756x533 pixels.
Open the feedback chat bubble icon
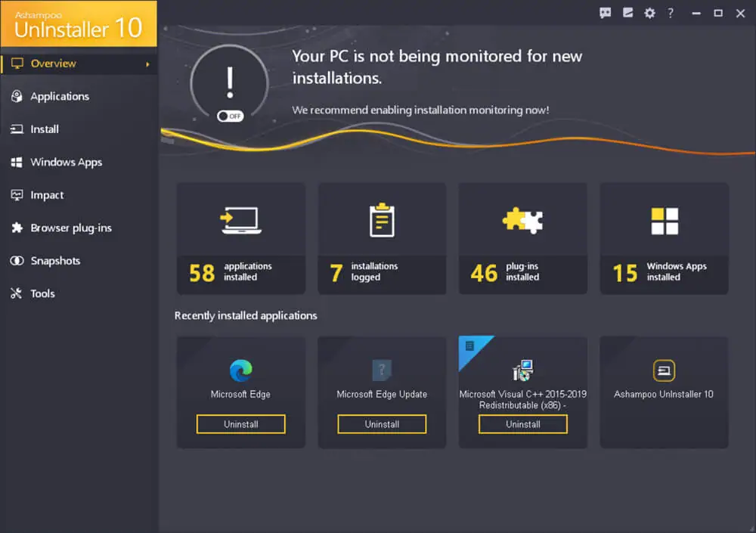click(x=605, y=13)
